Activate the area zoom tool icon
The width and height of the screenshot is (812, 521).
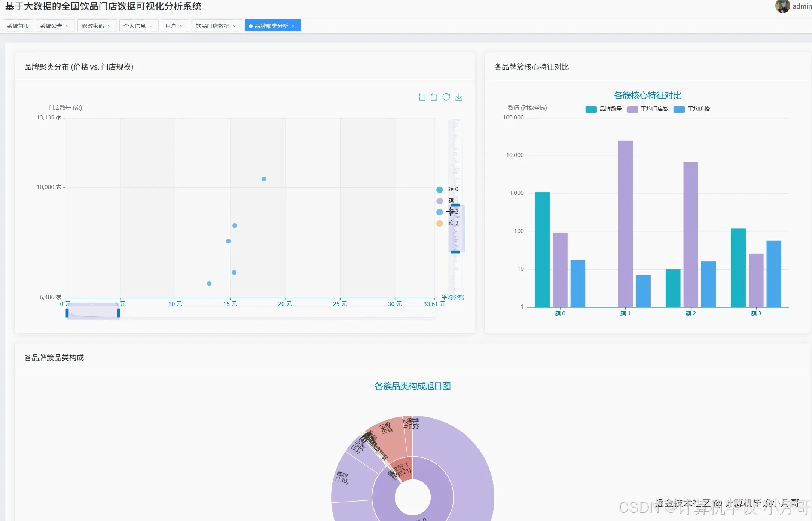tap(422, 97)
